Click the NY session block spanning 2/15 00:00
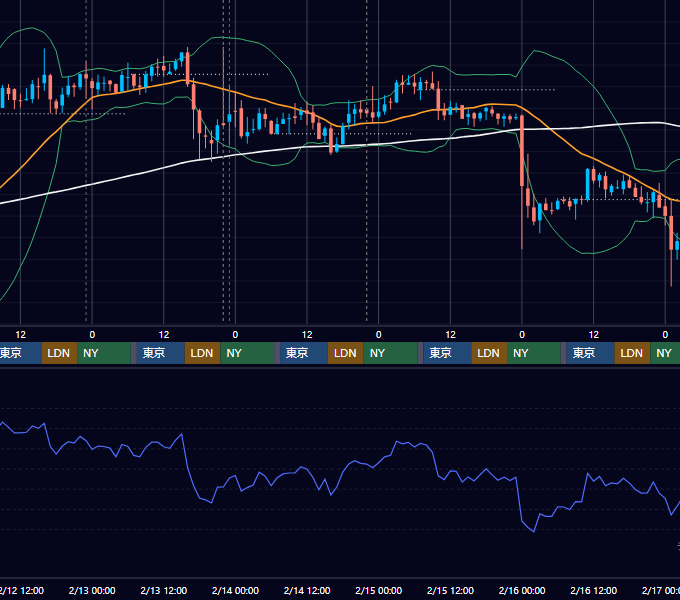The width and height of the screenshot is (680, 600). [x=390, y=353]
